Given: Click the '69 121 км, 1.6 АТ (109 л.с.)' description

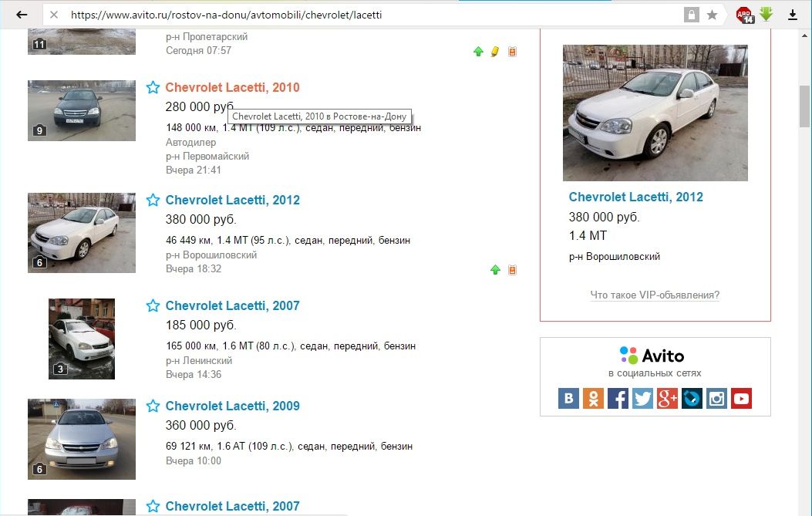Looking at the screenshot, I should pyautogui.click(x=229, y=446).
